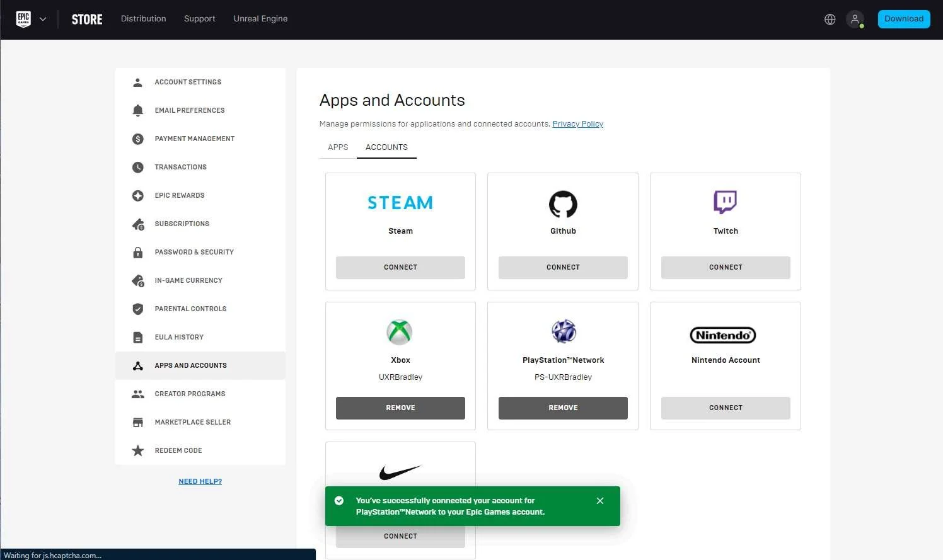
Task: Click the Account Settings person icon
Action: pos(138,83)
